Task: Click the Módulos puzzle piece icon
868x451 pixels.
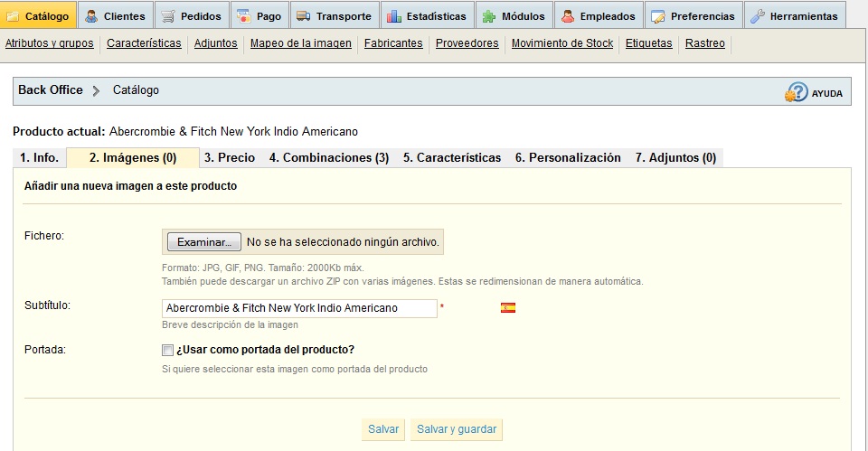Action: 489,16
